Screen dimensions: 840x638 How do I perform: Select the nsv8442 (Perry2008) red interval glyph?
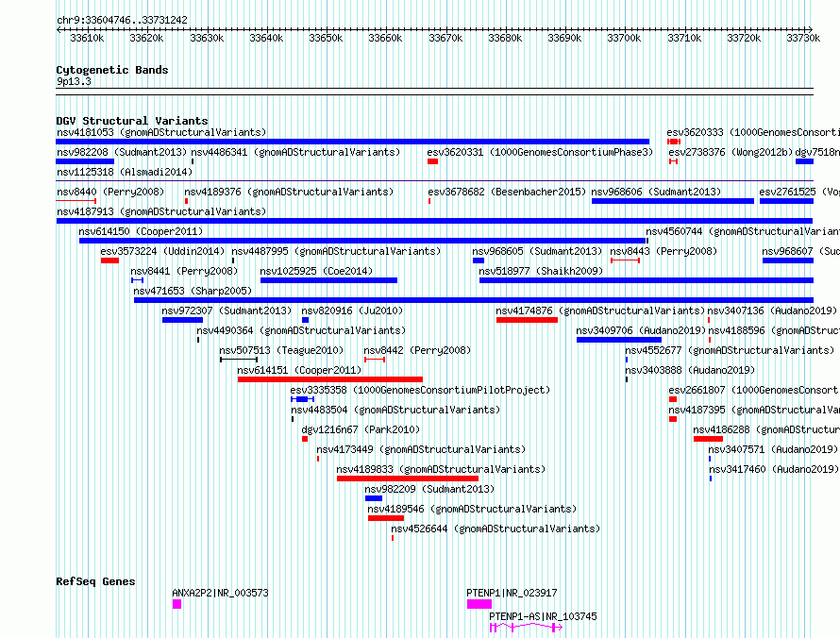[375, 360]
